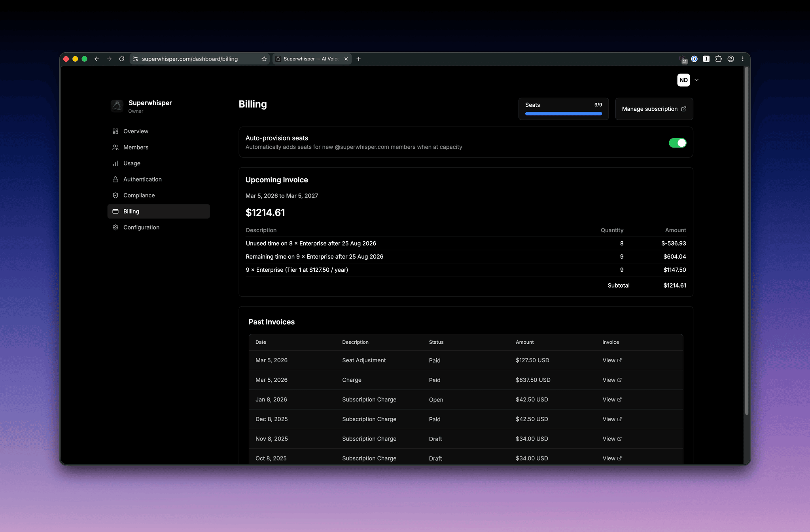Click the Superwhisper logo in the sidebar

pos(117,106)
